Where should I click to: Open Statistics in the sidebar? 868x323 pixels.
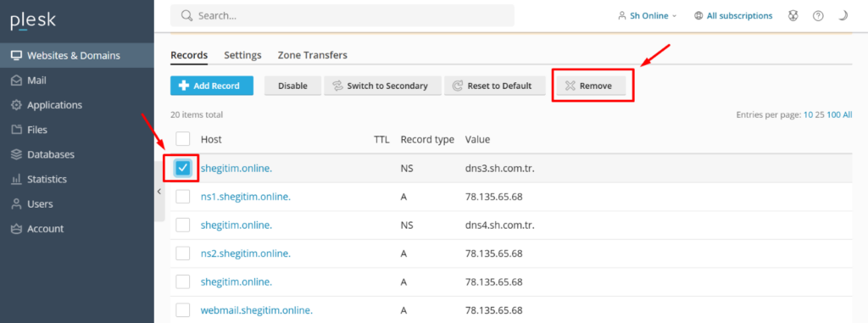click(77, 179)
